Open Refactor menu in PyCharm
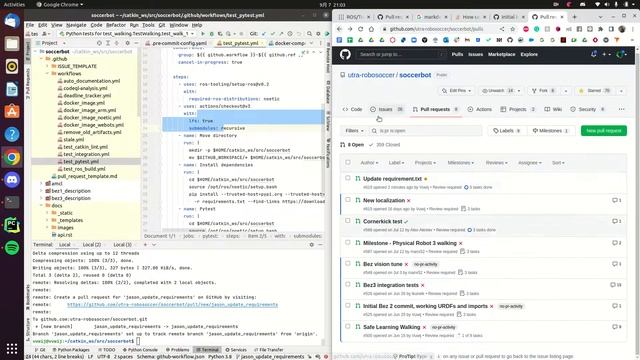The width and height of the screenshot is (640, 360). [116, 25]
